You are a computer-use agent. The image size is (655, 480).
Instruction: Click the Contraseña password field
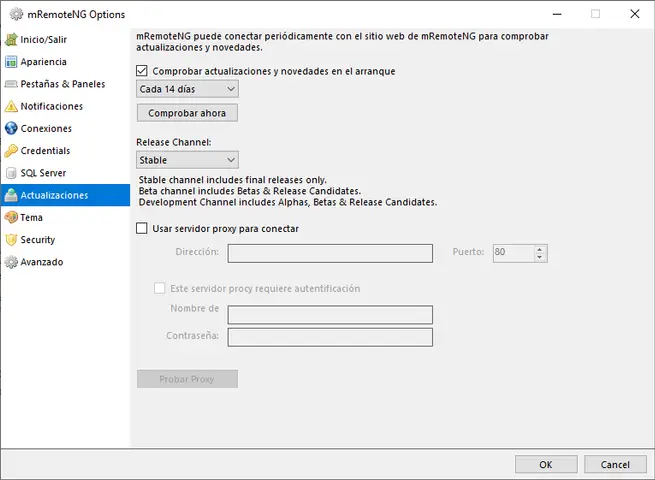tap(330, 337)
